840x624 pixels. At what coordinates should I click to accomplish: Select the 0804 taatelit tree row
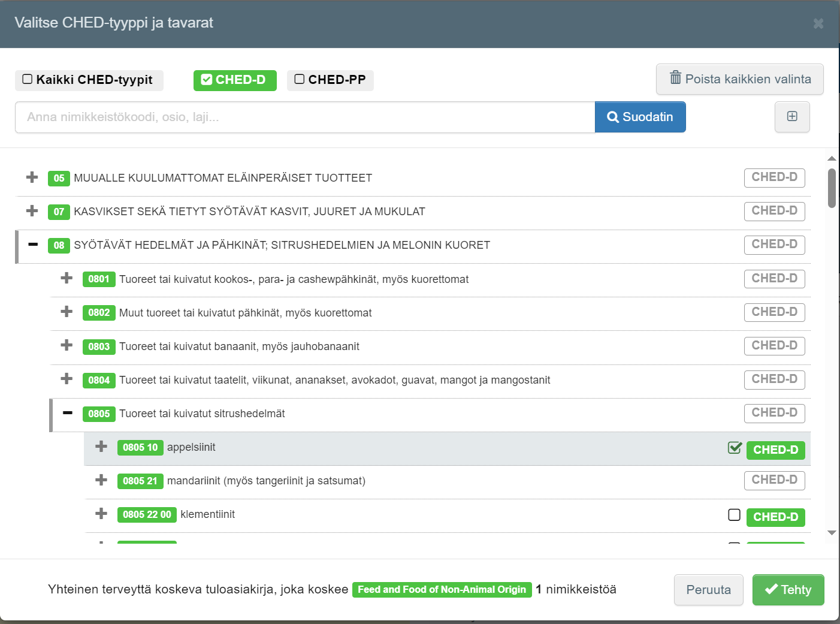coord(334,380)
